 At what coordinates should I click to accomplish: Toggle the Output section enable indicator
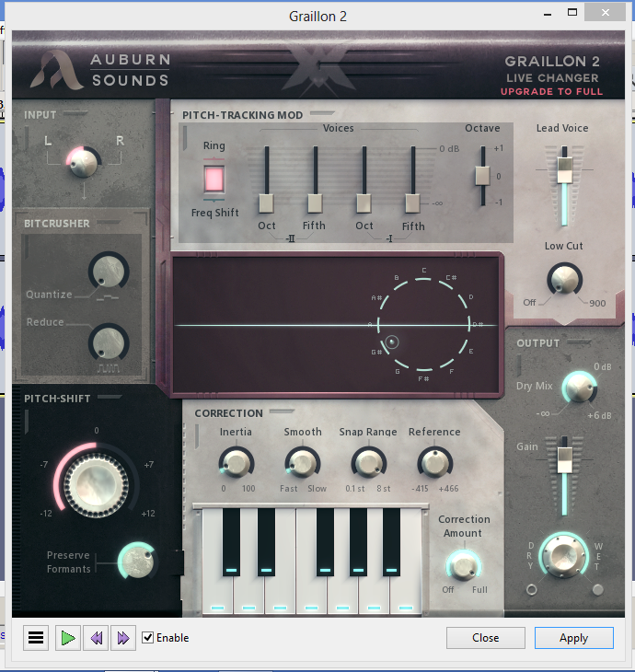point(579,342)
